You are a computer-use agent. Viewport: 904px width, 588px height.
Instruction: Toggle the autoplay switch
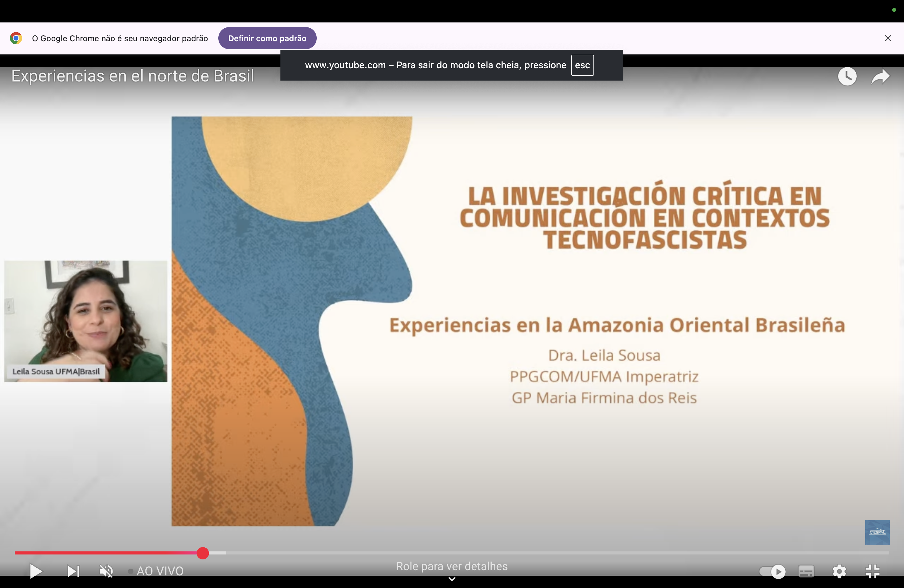[772, 571]
